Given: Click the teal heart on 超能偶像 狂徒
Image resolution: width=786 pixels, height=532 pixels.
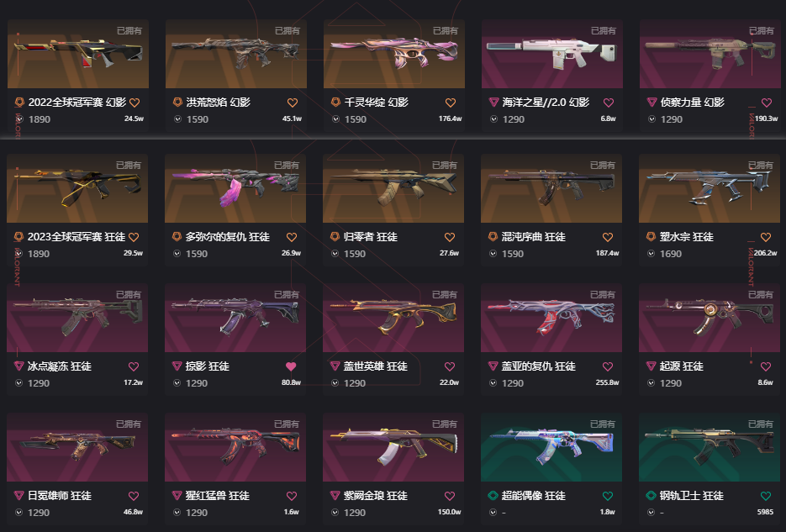Looking at the screenshot, I should [608, 496].
